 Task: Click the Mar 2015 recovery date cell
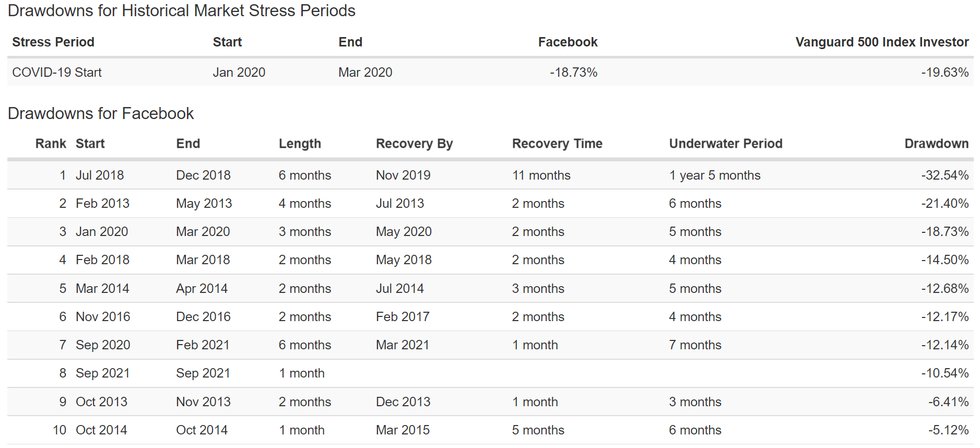click(x=403, y=430)
